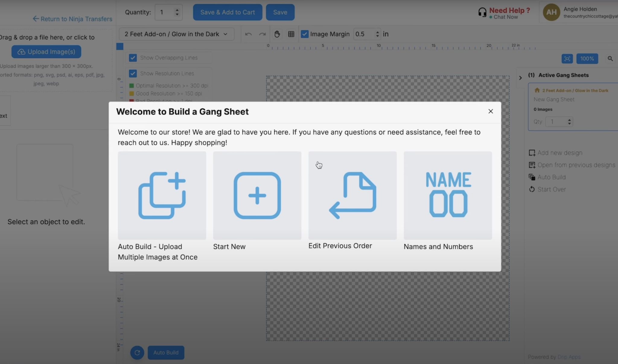
Task: Open the Names and Numbers tile
Action: (448, 195)
